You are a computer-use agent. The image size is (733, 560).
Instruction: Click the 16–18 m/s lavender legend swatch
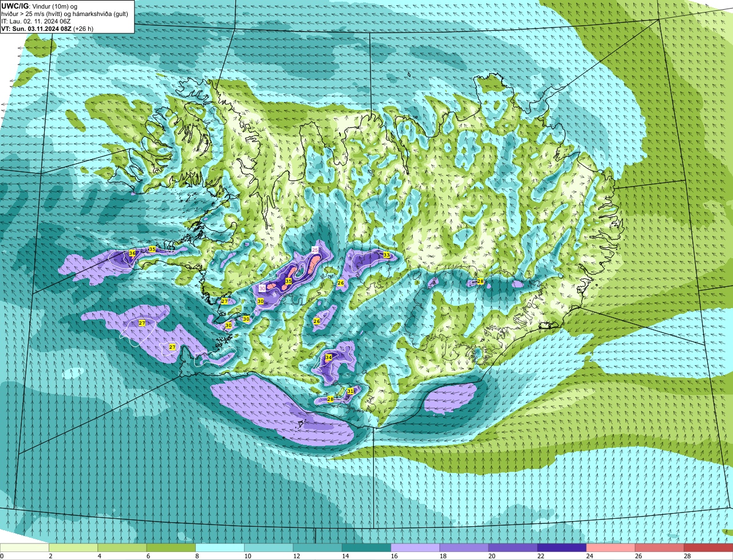415,548
